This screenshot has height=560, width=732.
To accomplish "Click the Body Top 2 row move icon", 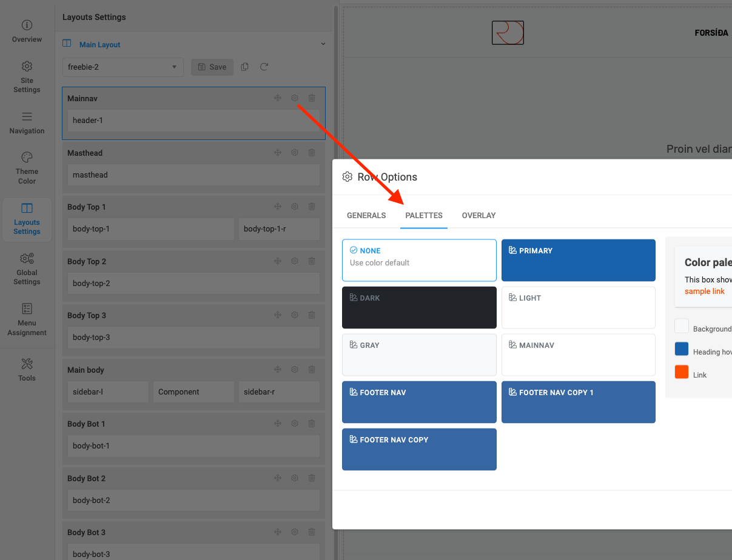I will click(x=278, y=261).
